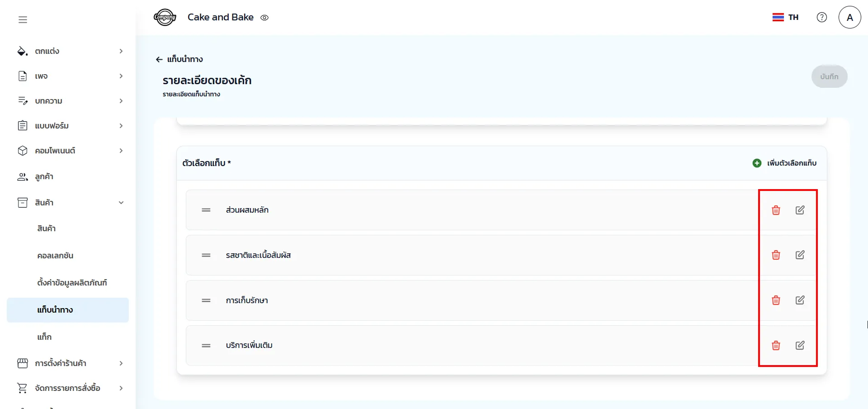Delete the ส่วนผสมหลัก tab option

(776, 210)
